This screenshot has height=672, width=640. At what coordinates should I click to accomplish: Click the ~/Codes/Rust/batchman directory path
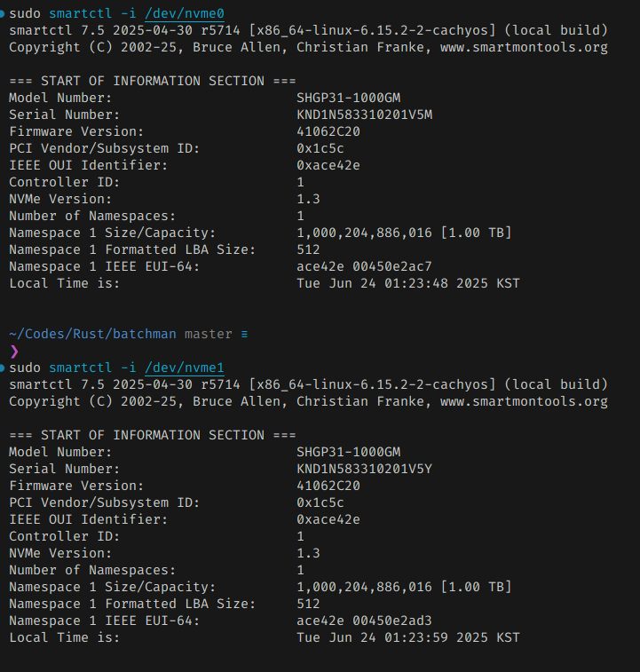tap(93, 334)
